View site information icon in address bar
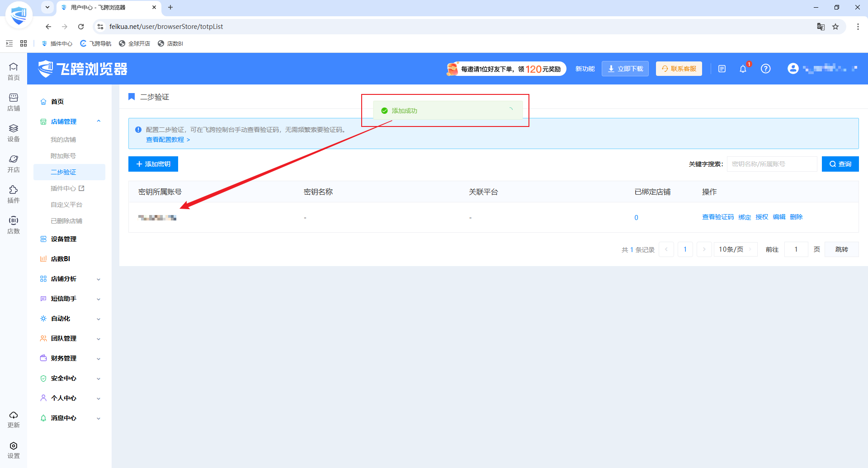The width and height of the screenshot is (868, 468). (x=100, y=27)
